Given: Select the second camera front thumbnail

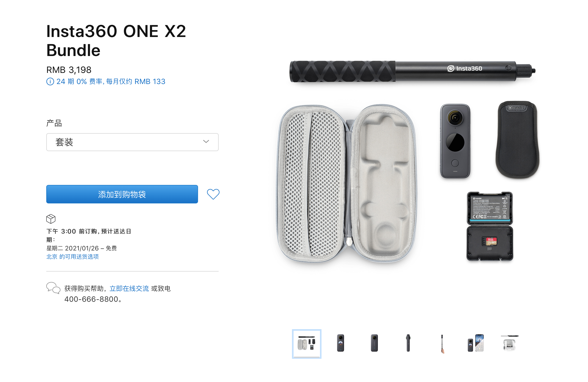Looking at the screenshot, I should click(341, 343).
